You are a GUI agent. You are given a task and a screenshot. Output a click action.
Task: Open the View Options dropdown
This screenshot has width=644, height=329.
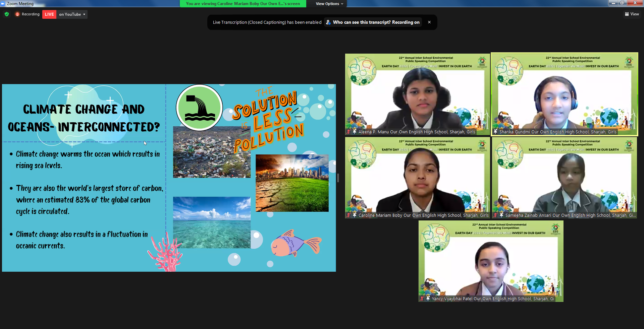pyautogui.click(x=329, y=4)
